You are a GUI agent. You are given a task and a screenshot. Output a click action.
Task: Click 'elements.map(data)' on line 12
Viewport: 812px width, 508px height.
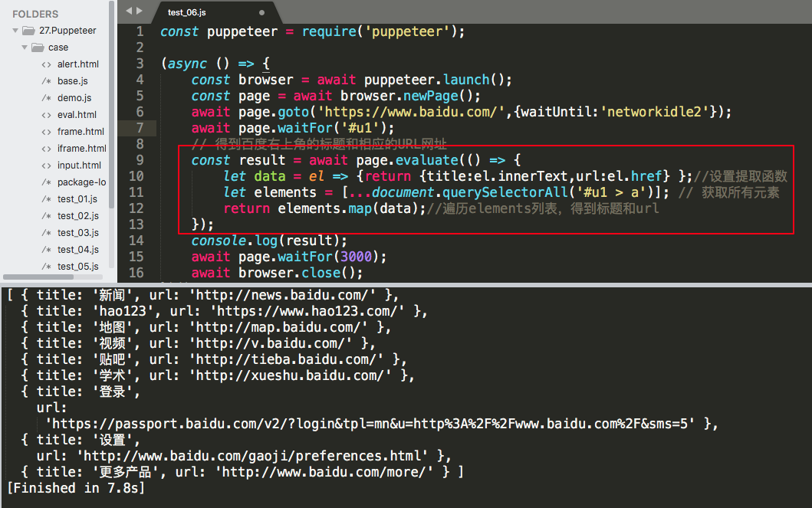352,208
